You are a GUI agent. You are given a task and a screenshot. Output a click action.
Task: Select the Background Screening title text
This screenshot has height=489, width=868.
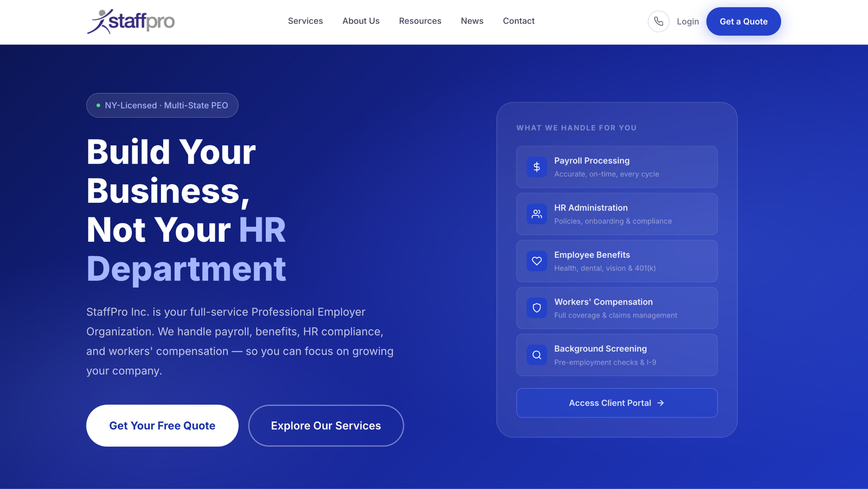click(601, 349)
